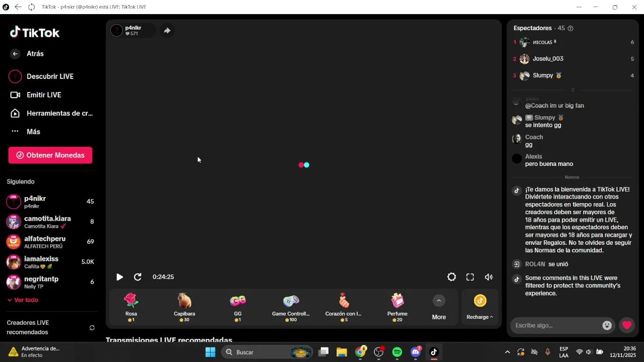Open iamalexiss live stream
The width and height of the screenshot is (644, 362).
click(50, 262)
